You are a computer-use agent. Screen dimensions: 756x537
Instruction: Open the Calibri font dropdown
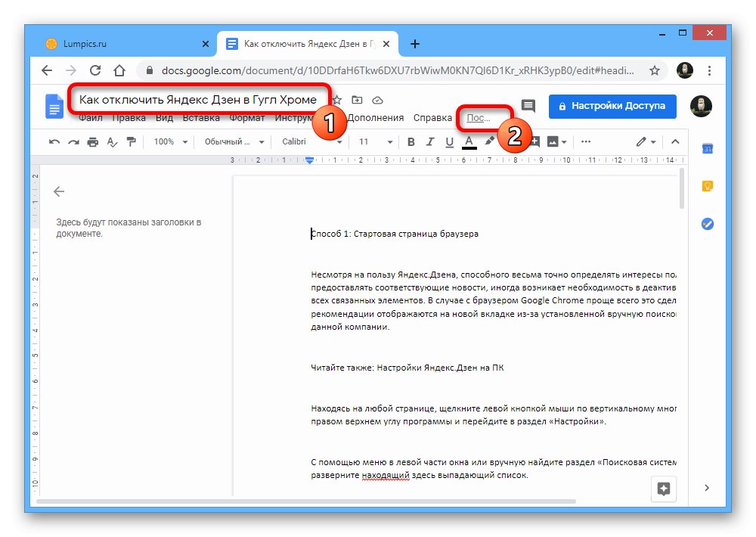pyautogui.click(x=311, y=142)
